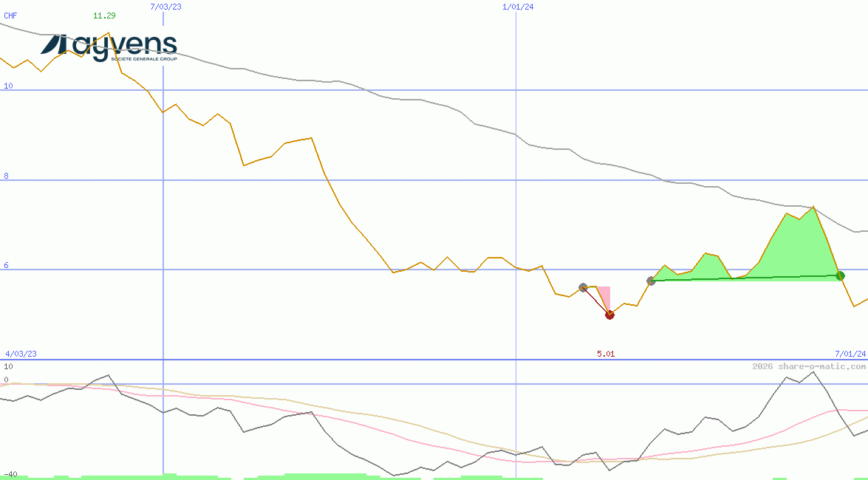
Task: Click the green profit trade exit marker
Action: 840,275
